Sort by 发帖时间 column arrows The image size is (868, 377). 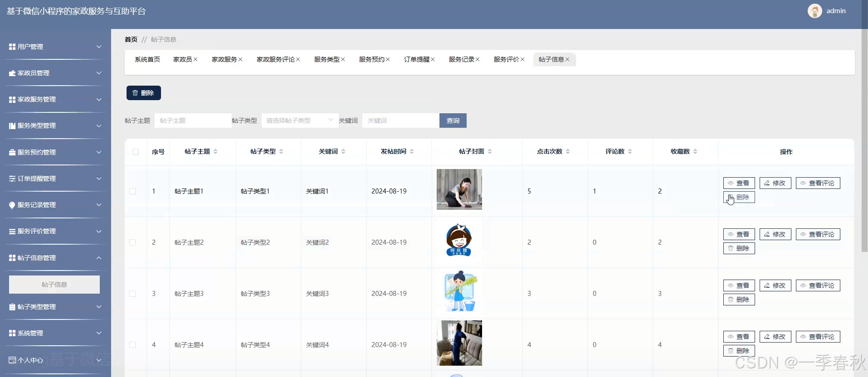coord(412,151)
